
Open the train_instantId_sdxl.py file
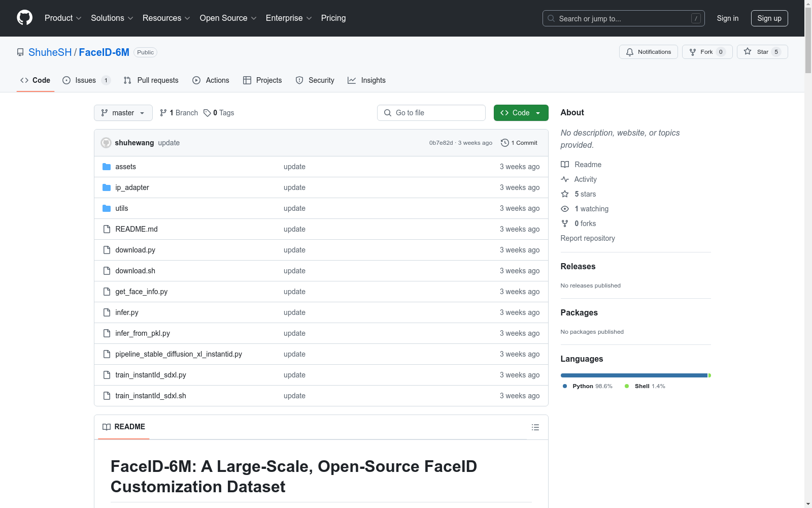(151, 375)
